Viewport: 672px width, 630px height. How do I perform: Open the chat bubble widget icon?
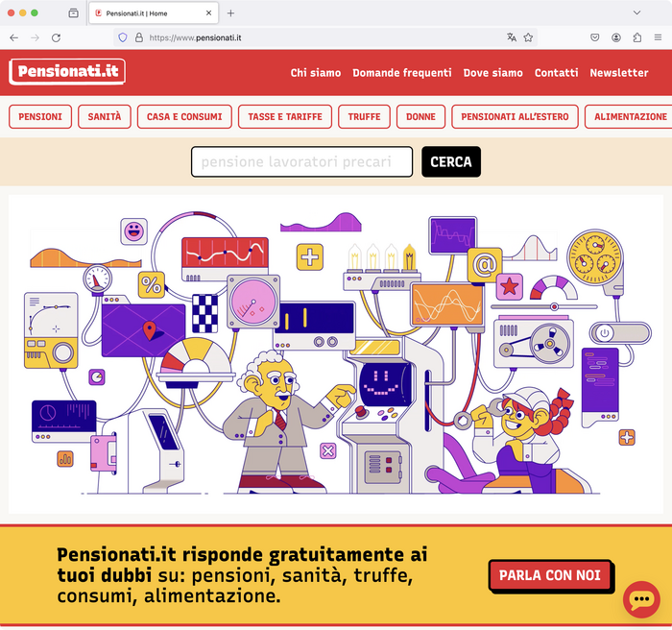(641, 599)
